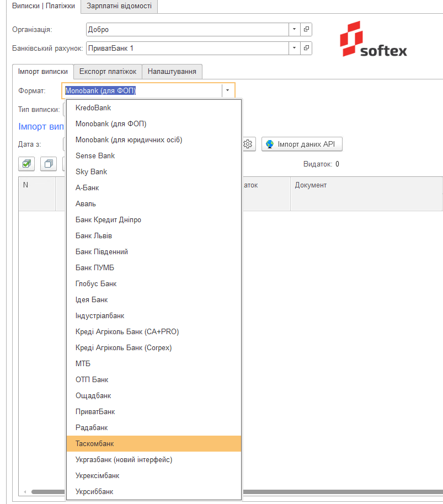Select highlighted Таскомбанк option
443x504 pixels.
(x=154, y=444)
